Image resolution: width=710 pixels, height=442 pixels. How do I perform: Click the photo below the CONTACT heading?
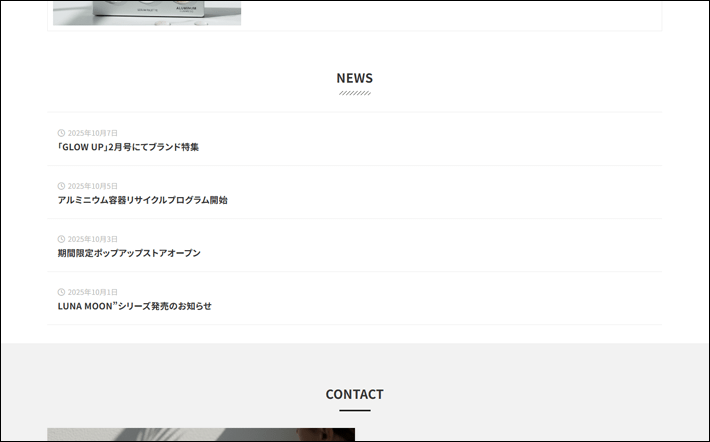click(200, 435)
